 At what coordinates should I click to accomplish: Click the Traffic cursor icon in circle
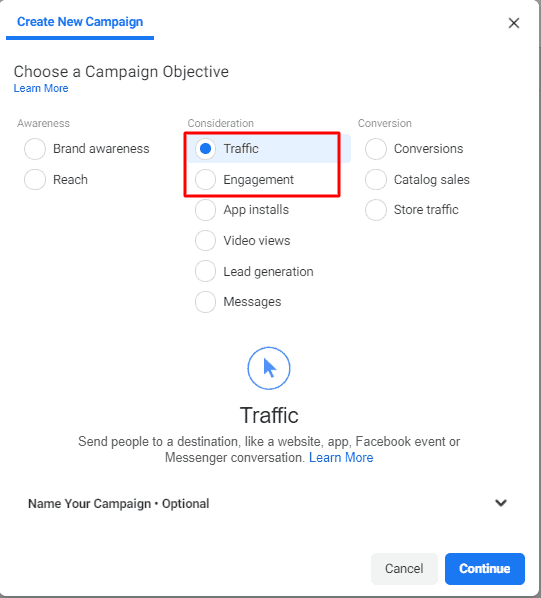(269, 368)
